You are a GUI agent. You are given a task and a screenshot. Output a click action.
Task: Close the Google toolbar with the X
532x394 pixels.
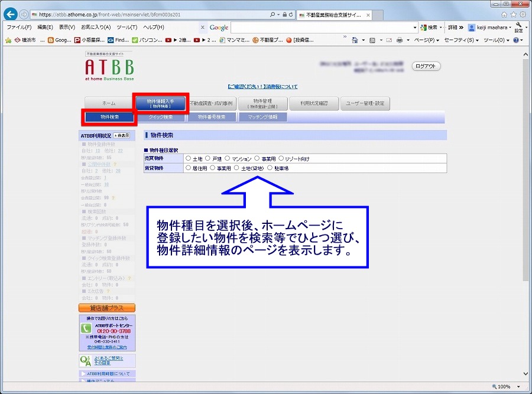click(x=203, y=27)
